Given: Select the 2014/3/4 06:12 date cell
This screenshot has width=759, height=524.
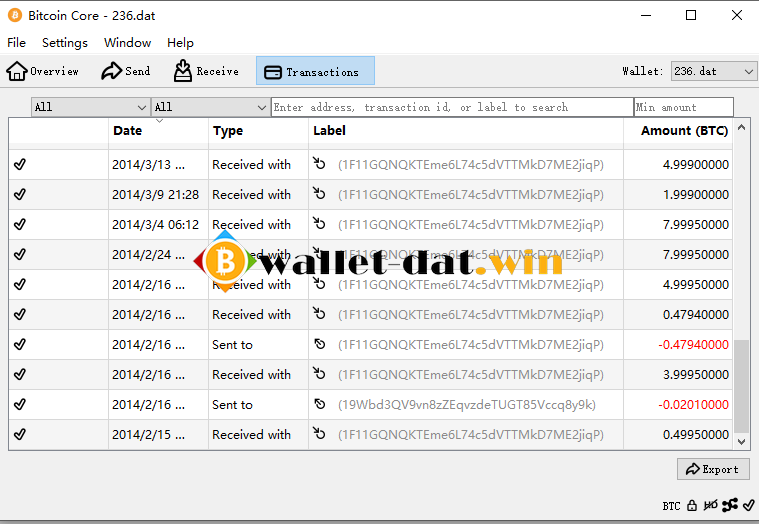Looking at the screenshot, I should pos(158,225).
